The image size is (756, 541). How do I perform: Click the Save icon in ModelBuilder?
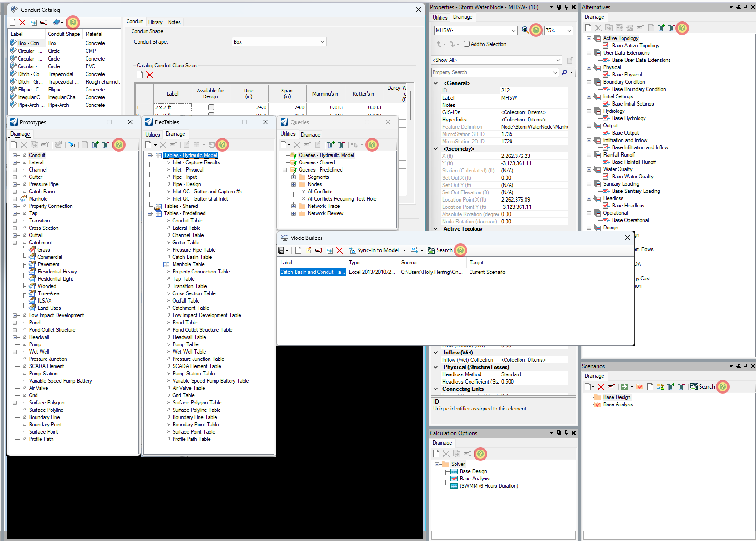(281, 250)
